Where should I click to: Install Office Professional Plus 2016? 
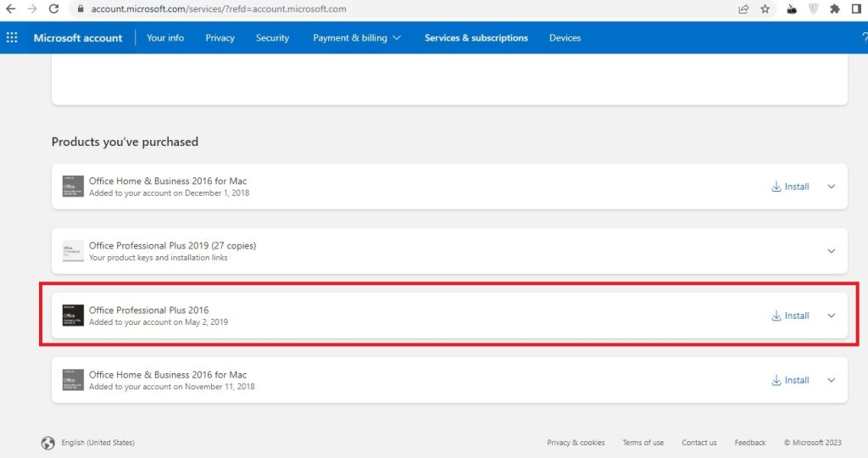coord(790,316)
